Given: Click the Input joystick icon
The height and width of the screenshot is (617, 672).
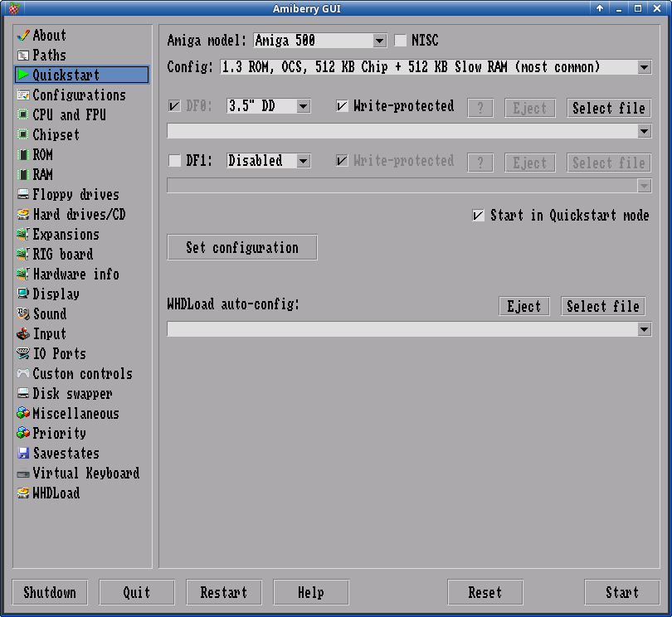Looking at the screenshot, I should click(x=23, y=333).
